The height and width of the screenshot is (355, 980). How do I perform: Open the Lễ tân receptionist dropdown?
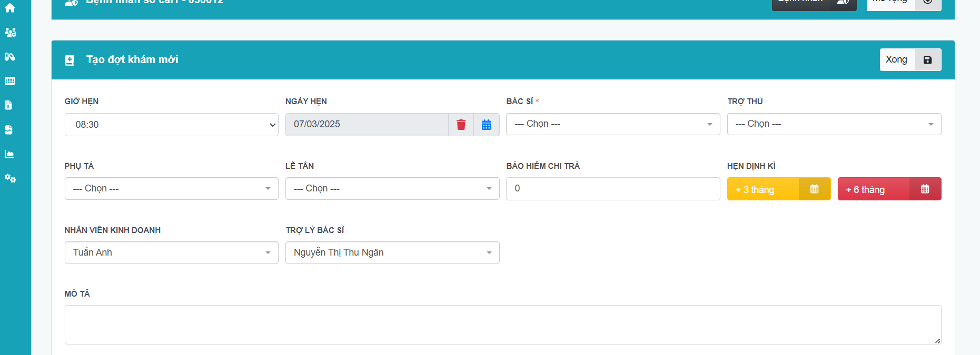pyautogui.click(x=392, y=189)
